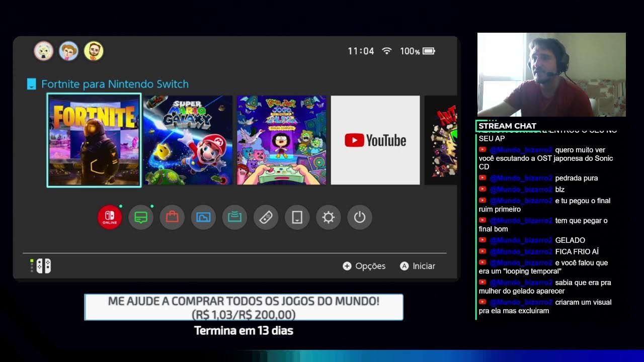Click 'Fortnite para Nintendo Switch' title text

pos(115,84)
